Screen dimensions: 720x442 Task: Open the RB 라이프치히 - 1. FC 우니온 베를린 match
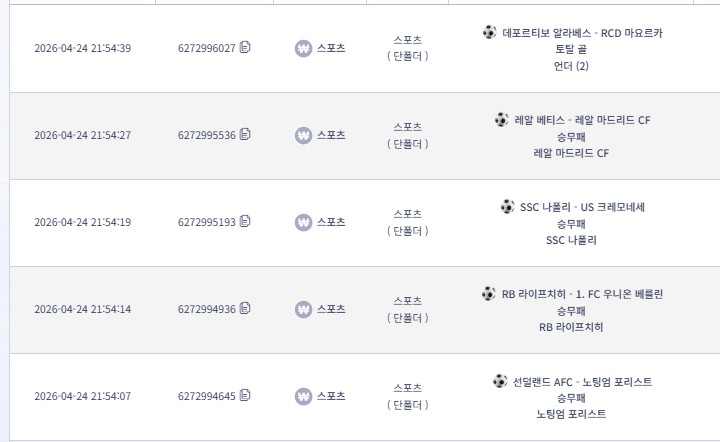(582, 294)
